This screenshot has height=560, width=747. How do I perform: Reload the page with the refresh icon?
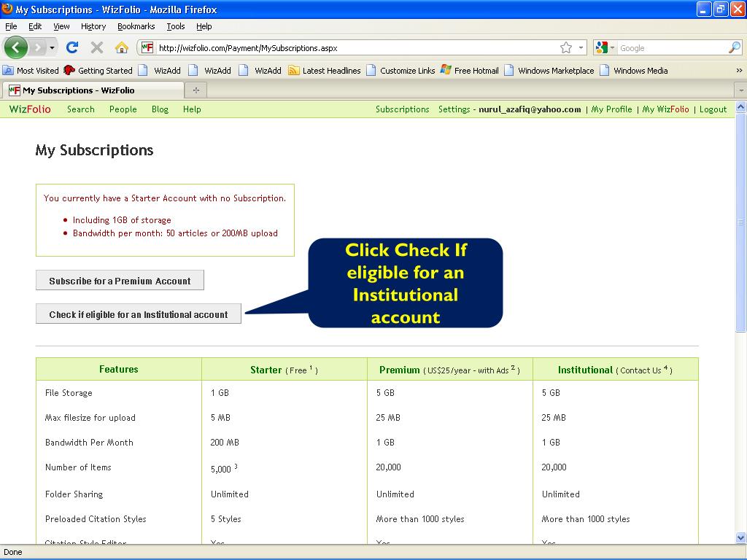pyautogui.click(x=72, y=47)
